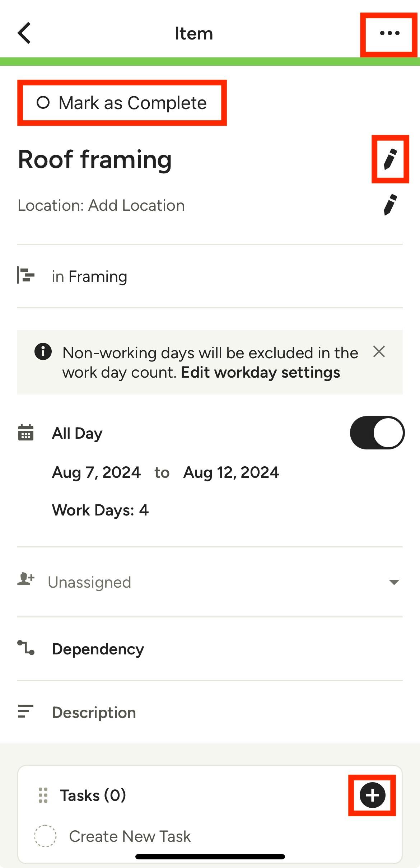420x868 pixels.
Task: Check the Create New Task circle
Action: point(45,836)
